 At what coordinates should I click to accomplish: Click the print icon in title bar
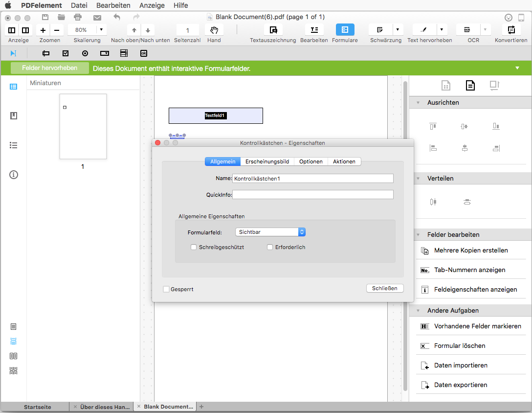point(78,17)
